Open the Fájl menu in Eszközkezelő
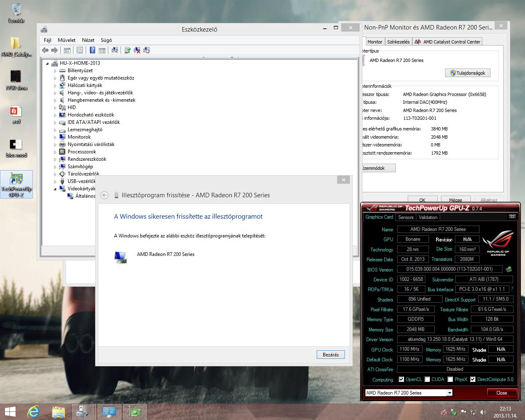Screen dimensions: 525x420 [x=48, y=40]
